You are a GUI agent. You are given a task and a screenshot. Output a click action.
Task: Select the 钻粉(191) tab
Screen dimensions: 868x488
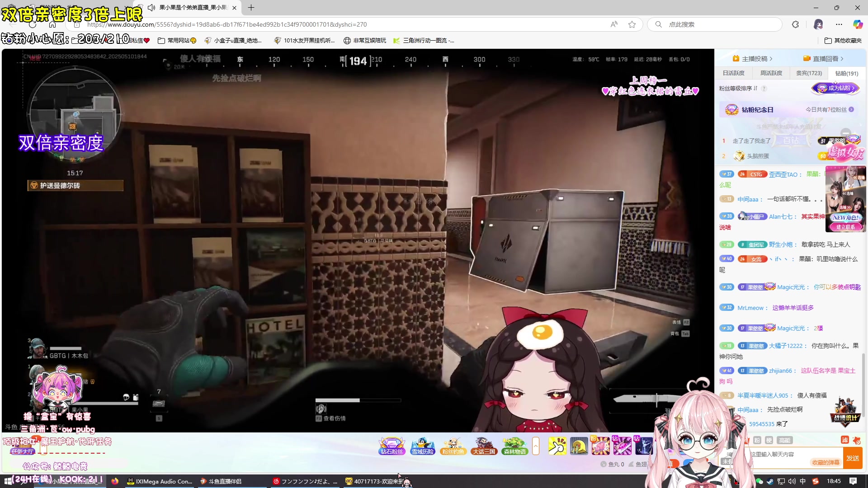(x=847, y=73)
